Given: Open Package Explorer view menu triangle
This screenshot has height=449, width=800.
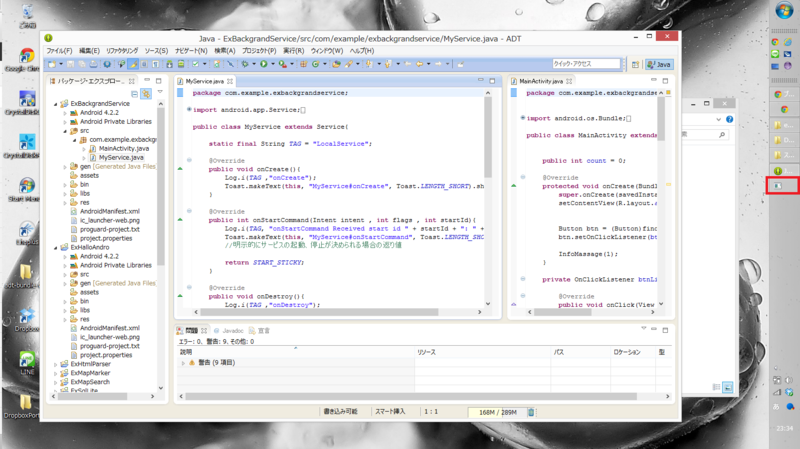Looking at the screenshot, I should pos(160,92).
